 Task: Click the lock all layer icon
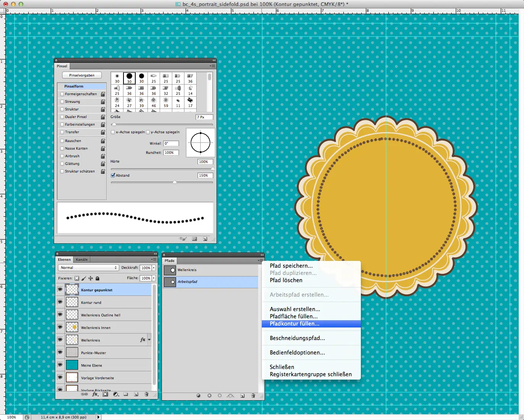[x=98, y=278]
